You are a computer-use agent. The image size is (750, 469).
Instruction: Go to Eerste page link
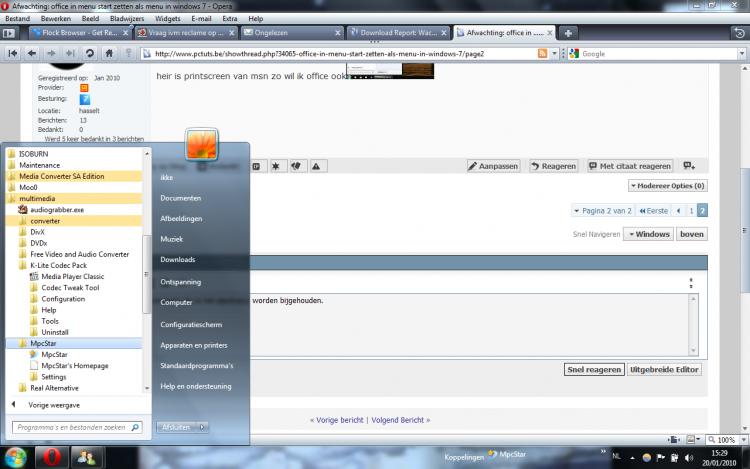653,210
